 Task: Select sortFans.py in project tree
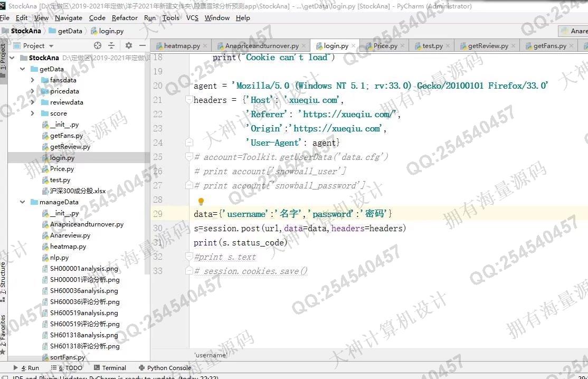[x=68, y=357]
